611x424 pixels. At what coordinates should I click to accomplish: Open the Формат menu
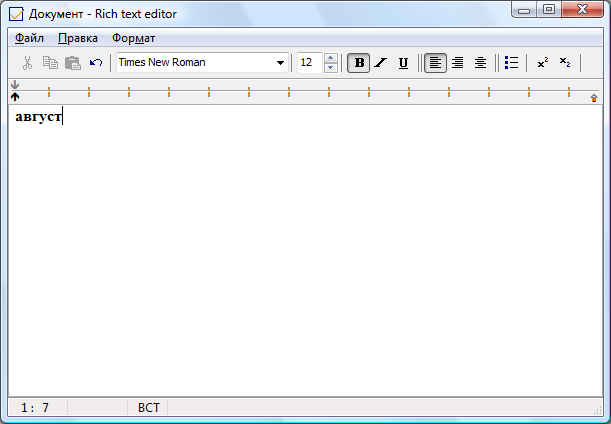[x=133, y=38]
